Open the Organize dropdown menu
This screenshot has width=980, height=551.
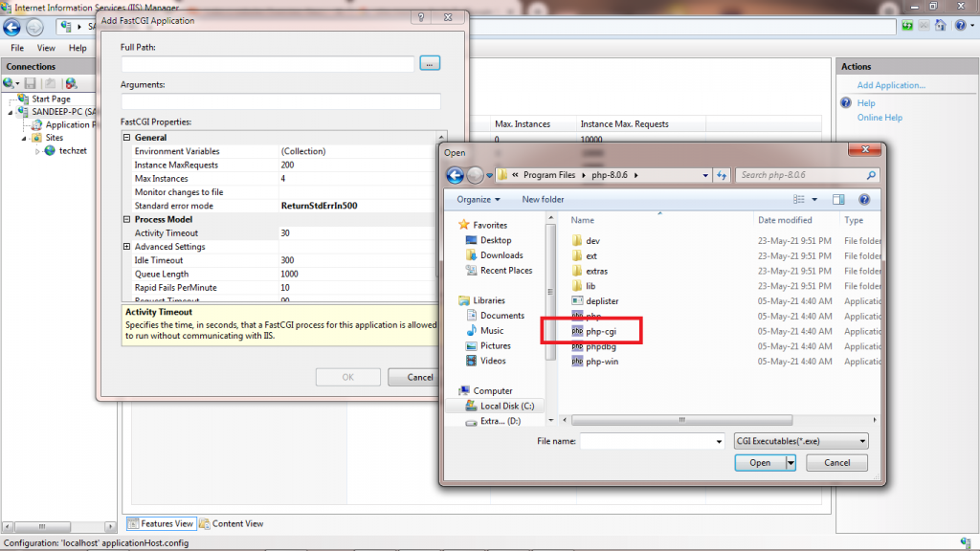tap(479, 200)
